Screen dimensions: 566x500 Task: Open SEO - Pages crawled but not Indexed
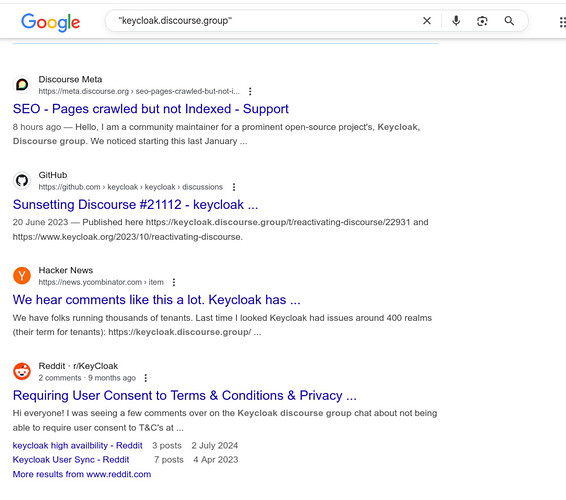click(151, 109)
